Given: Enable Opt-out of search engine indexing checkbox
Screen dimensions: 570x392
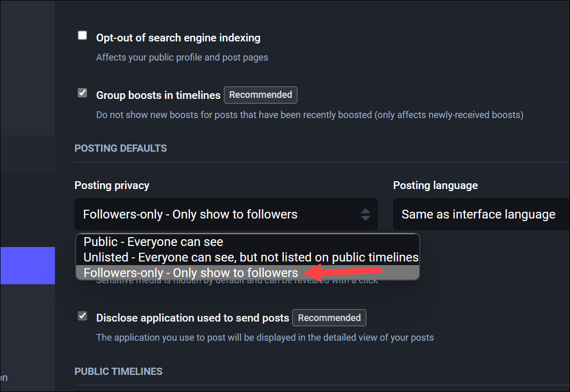Looking at the screenshot, I should pos(82,36).
